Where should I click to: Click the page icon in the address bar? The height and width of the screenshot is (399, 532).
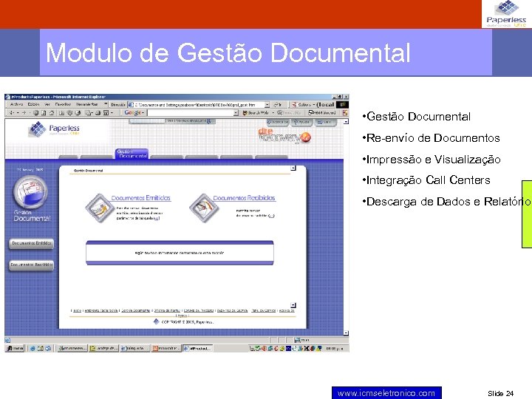point(131,105)
